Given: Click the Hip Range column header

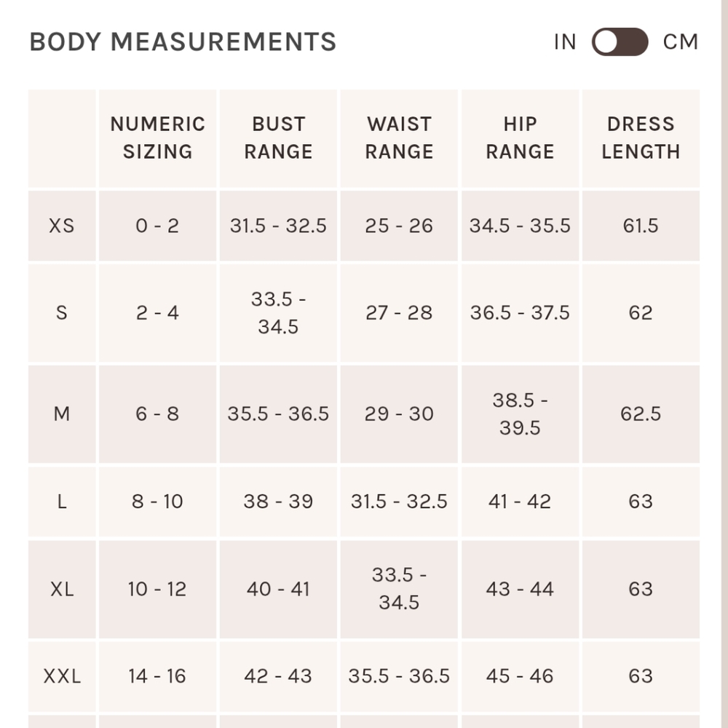Looking at the screenshot, I should click(x=520, y=138).
